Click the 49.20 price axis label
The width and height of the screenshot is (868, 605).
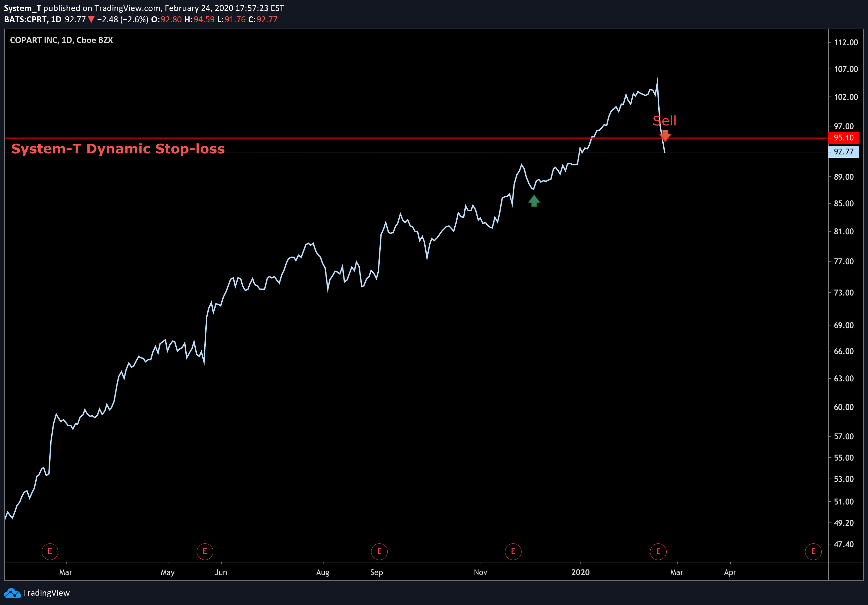pos(843,523)
